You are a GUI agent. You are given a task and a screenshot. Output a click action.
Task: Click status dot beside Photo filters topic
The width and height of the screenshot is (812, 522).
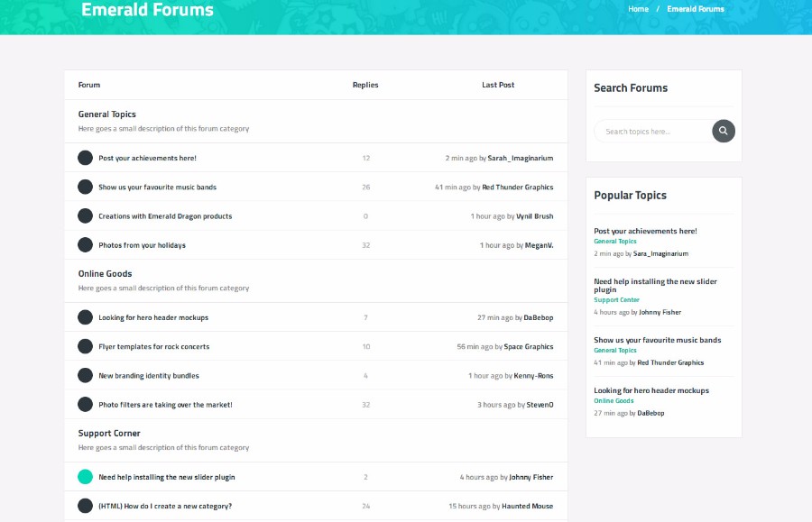[85, 404]
